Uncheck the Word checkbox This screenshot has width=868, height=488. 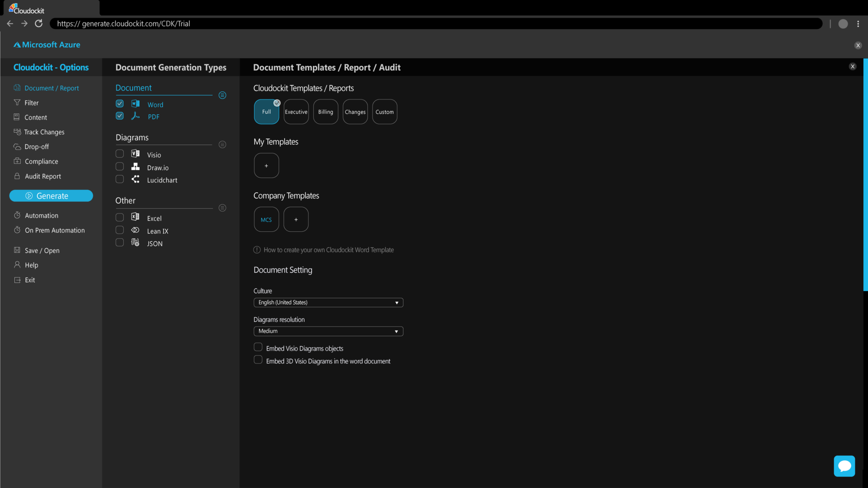[x=120, y=103]
